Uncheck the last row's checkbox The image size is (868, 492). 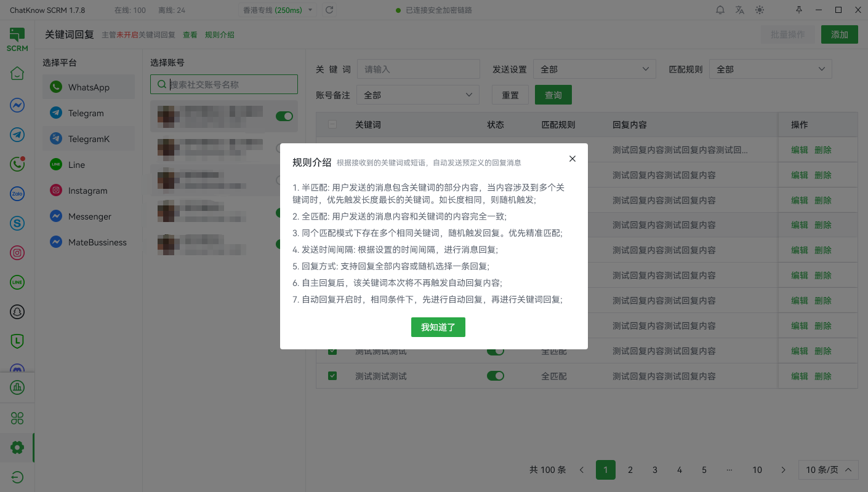click(332, 376)
